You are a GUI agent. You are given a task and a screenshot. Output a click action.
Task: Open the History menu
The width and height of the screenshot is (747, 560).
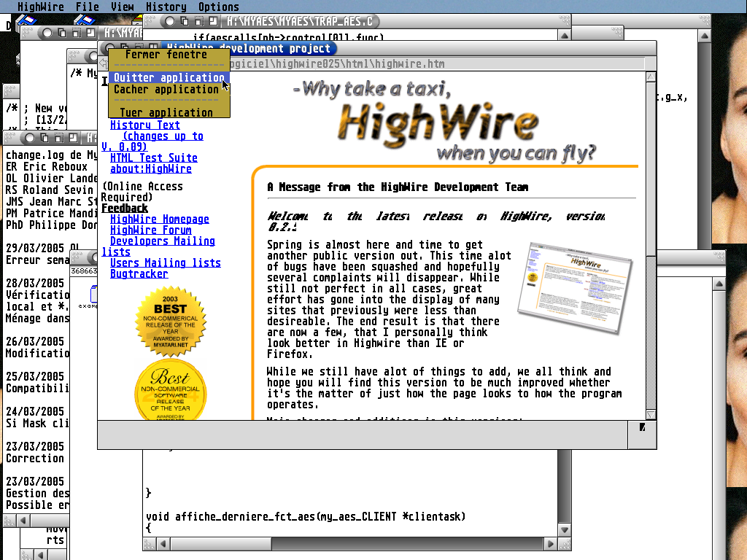(166, 7)
